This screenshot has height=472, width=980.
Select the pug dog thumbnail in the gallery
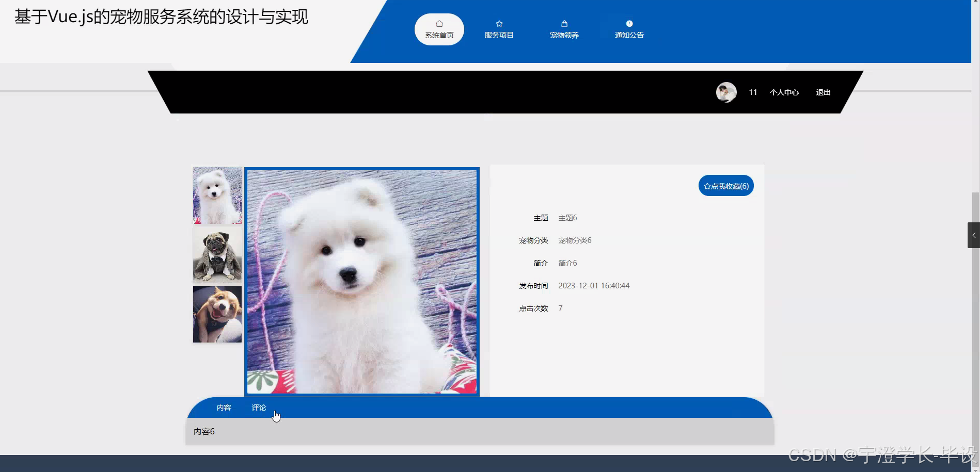click(217, 254)
